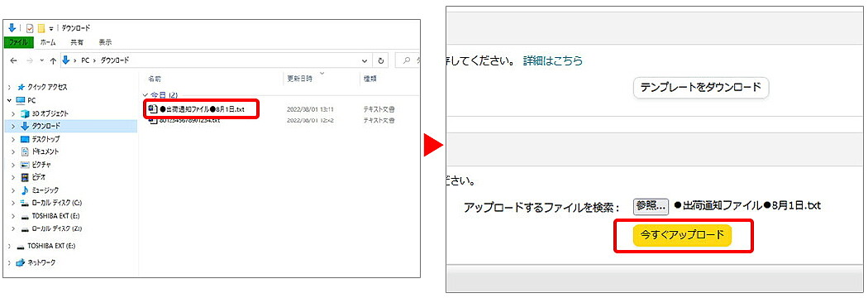The width and height of the screenshot is (868, 298).
Task: Sort files by 名前 column header
Action: coord(155,79)
